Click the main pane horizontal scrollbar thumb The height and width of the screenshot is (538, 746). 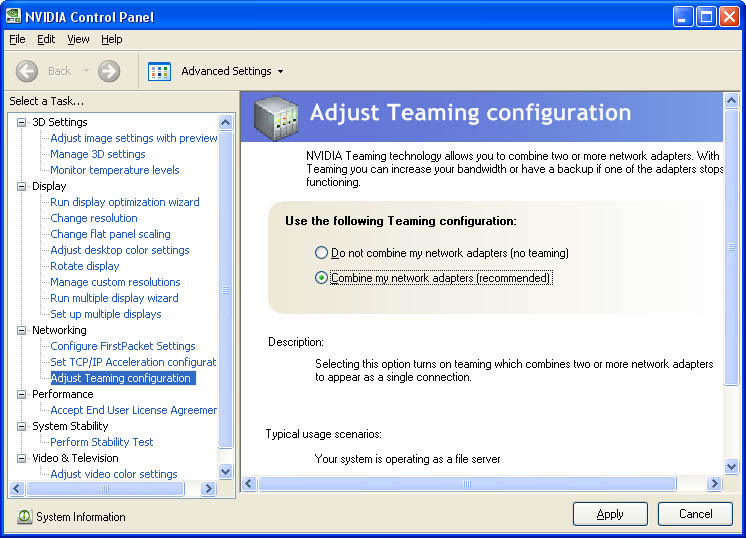[467, 484]
